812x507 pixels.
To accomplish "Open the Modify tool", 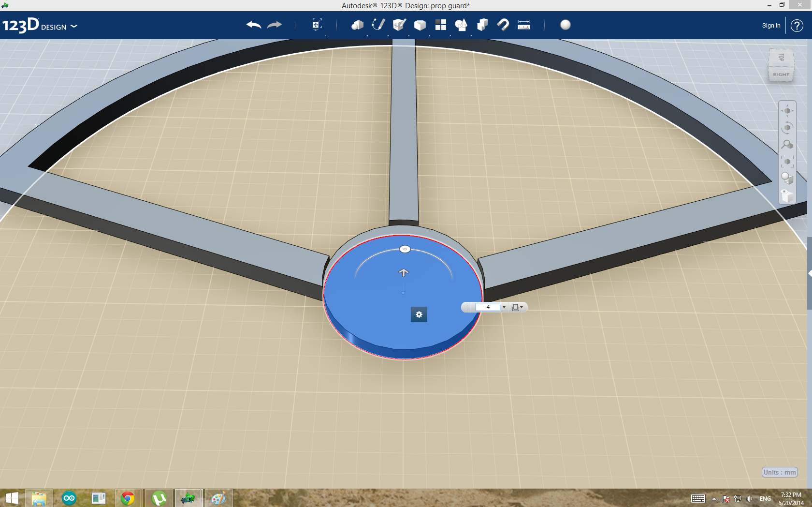I will (420, 25).
